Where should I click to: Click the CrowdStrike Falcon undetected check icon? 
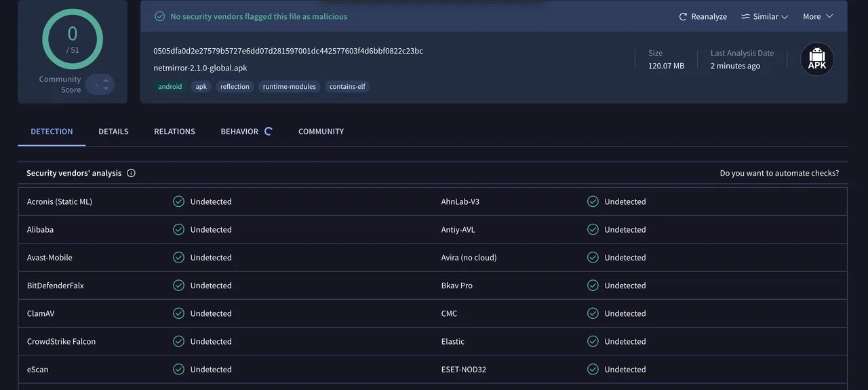(x=178, y=341)
